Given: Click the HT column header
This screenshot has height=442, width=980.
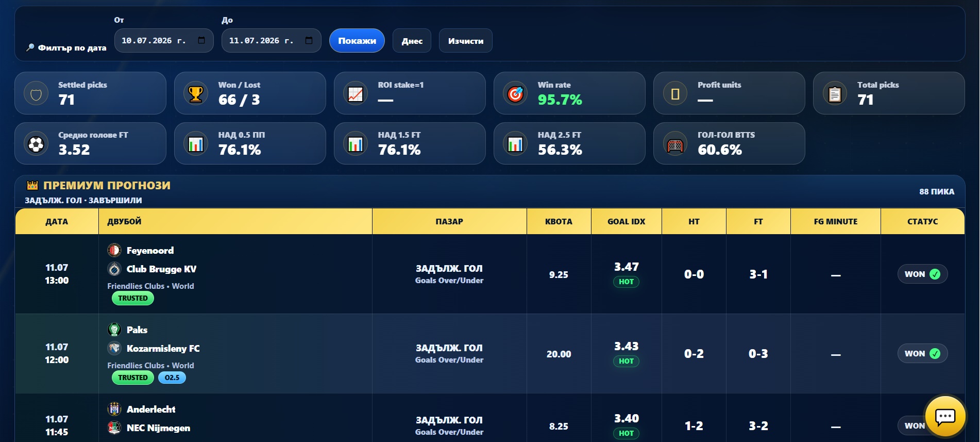Looking at the screenshot, I should pyautogui.click(x=694, y=222).
